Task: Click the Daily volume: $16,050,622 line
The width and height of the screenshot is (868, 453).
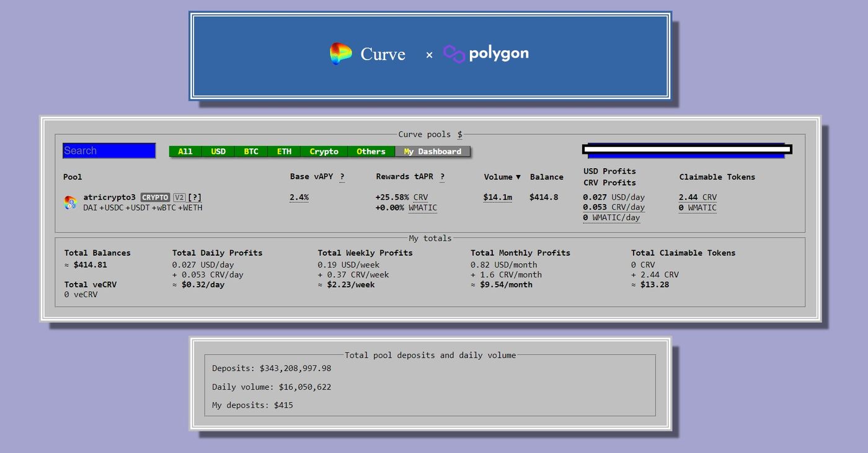Action: tap(272, 387)
